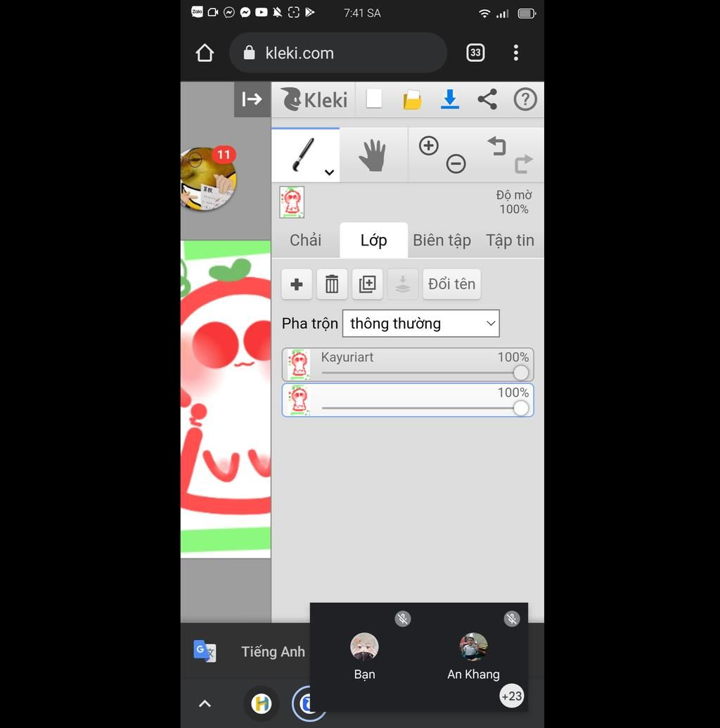
Task: Add a new layer with plus button
Action: click(297, 284)
